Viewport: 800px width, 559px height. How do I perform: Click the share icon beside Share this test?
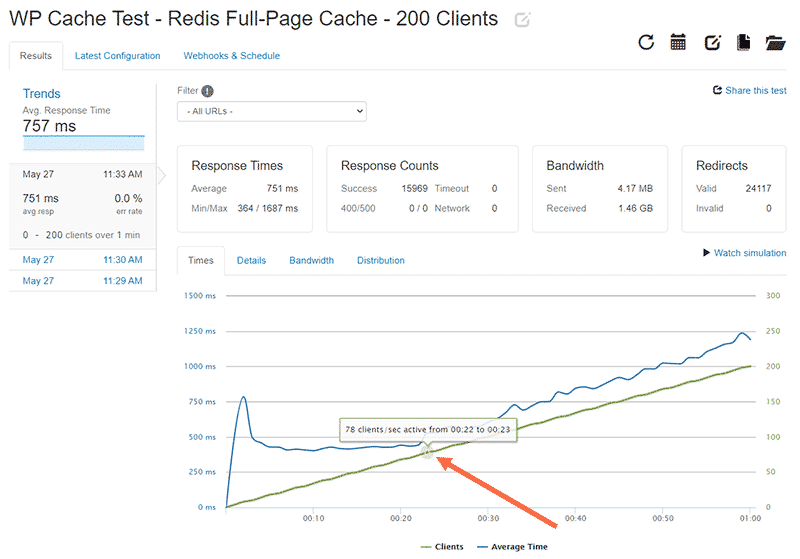click(717, 90)
